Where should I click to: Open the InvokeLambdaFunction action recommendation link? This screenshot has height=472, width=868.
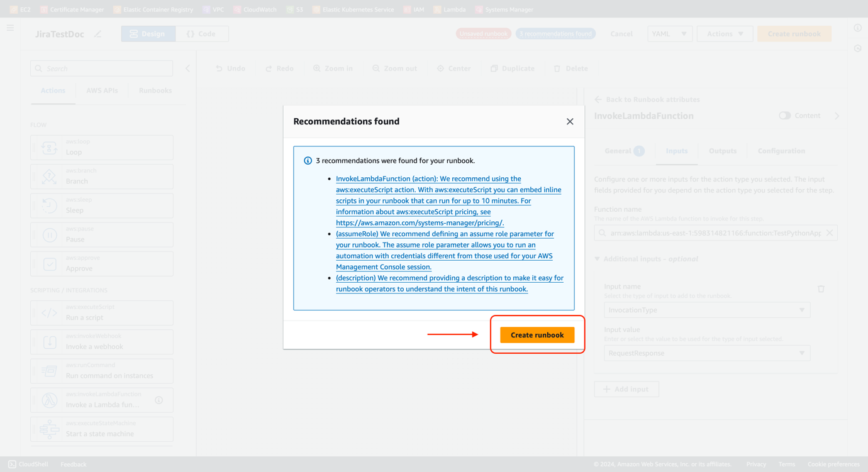pyautogui.click(x=448, y=200)
